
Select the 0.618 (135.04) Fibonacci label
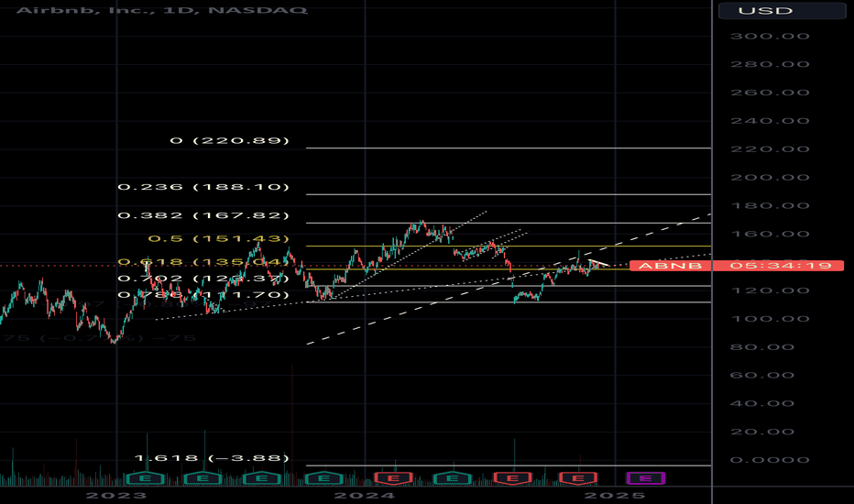click(x=203, y=262)
